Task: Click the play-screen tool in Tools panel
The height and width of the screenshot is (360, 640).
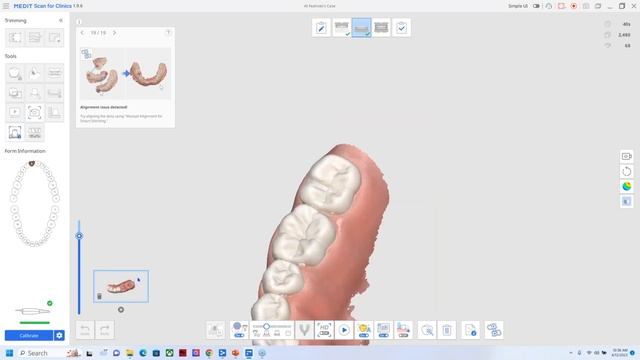Action: [15, 112]
